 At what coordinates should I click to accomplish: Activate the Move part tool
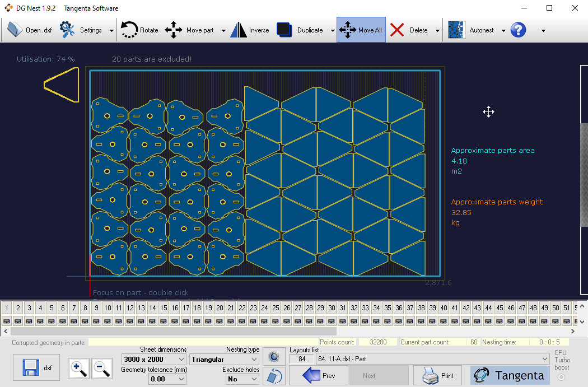190,30
